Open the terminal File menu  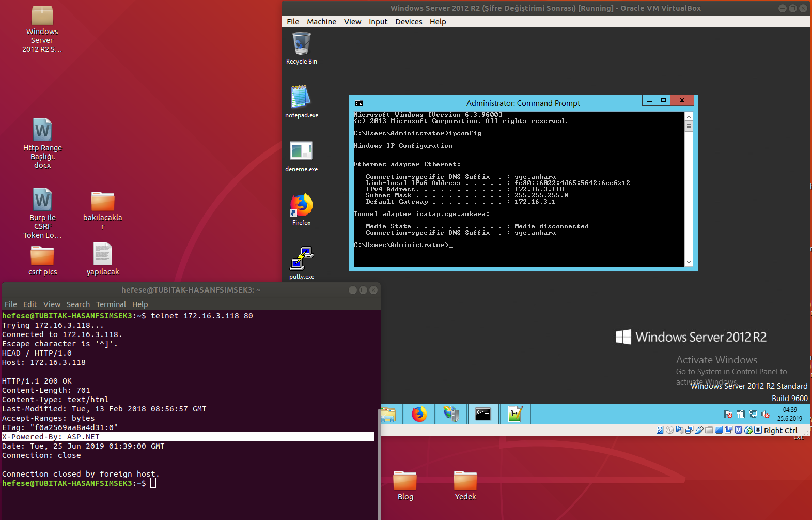pos(11,304)
